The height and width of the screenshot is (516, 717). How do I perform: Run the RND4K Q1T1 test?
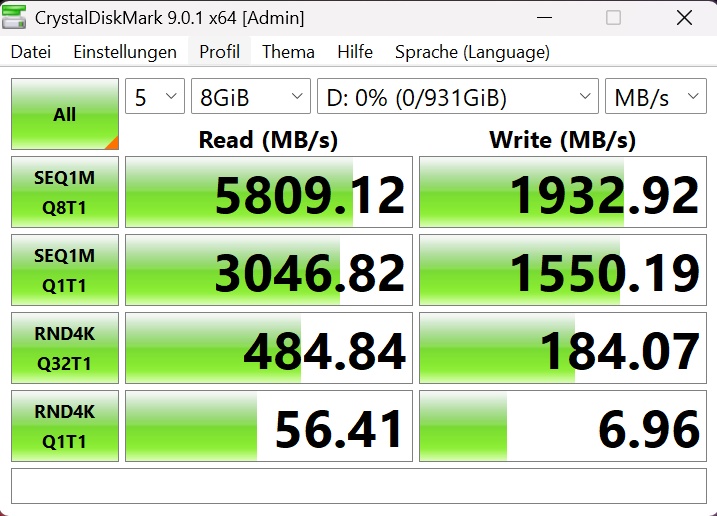pos(65,426)
